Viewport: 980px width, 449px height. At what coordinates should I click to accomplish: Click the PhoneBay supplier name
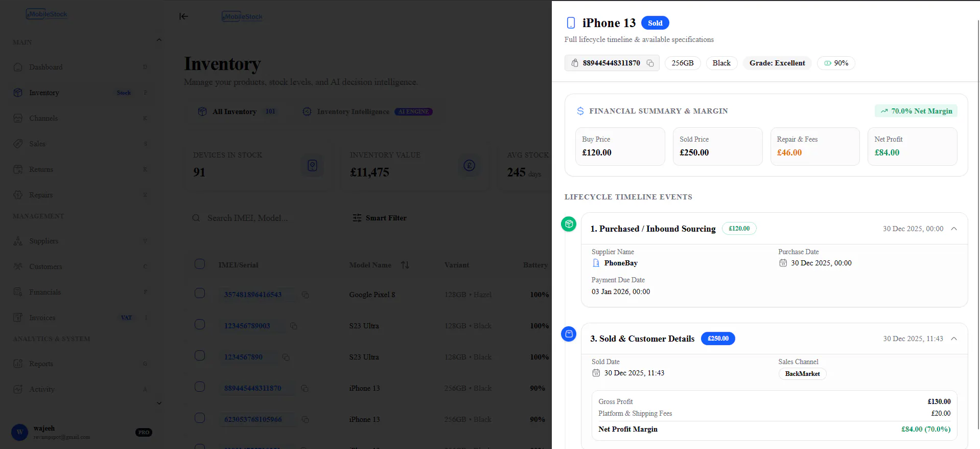point(621,263)
